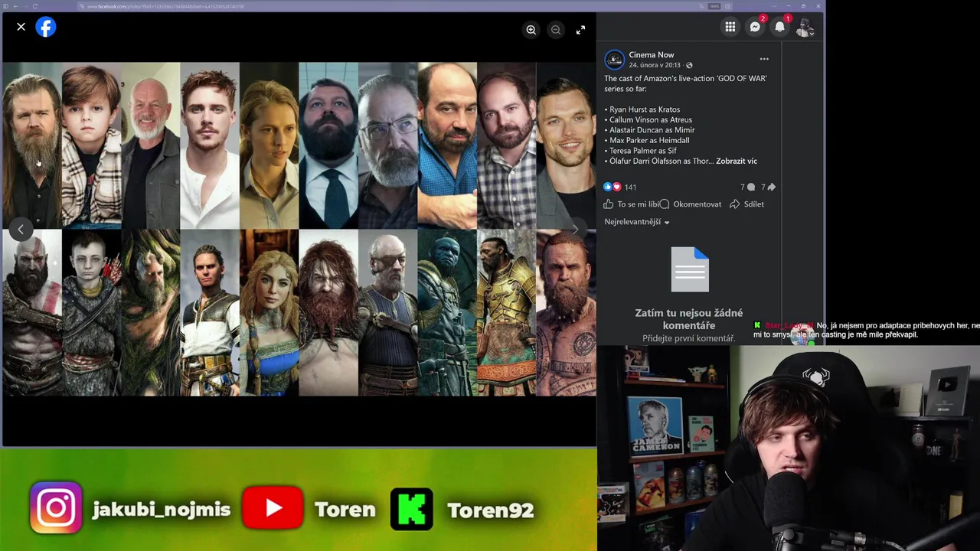The height and width of the screenshot is (551, 980).
Task: Enter fullscreen photo view
Action: (580, 30)
